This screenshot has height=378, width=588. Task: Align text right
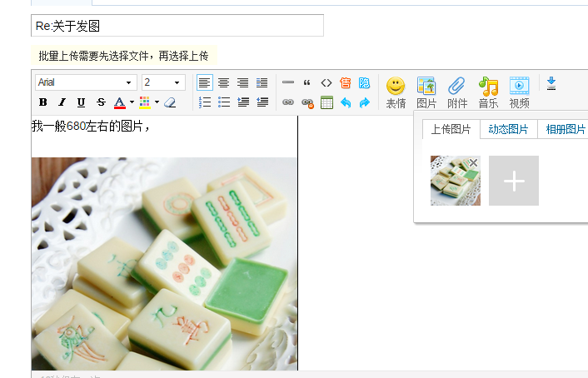(242, 82)
